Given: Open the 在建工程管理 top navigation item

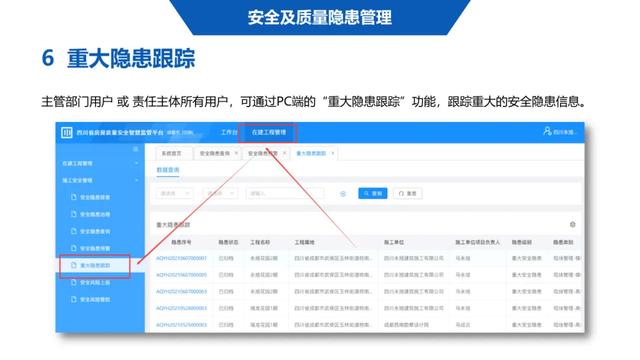Looking at the screenshot, I should (269, 132).
